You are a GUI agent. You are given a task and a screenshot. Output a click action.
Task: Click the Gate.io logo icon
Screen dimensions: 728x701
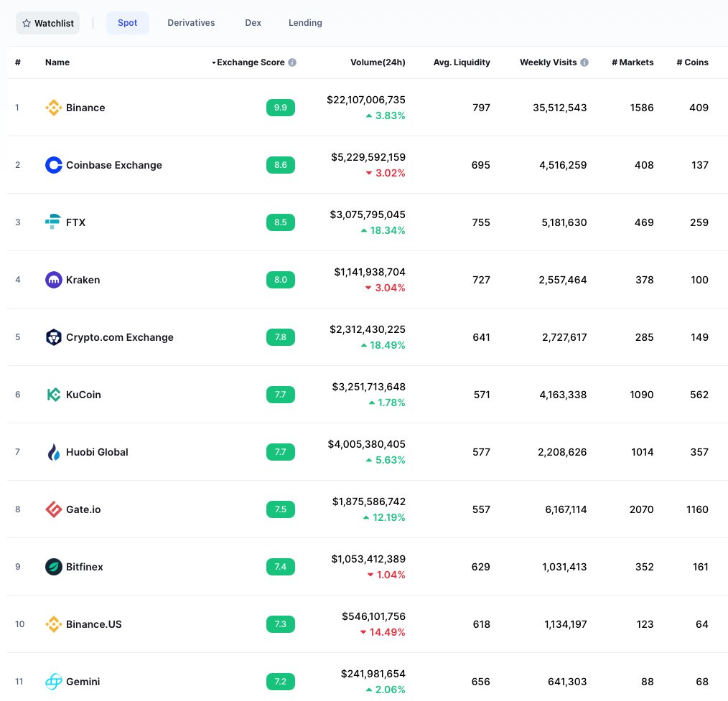pos(53,509)
